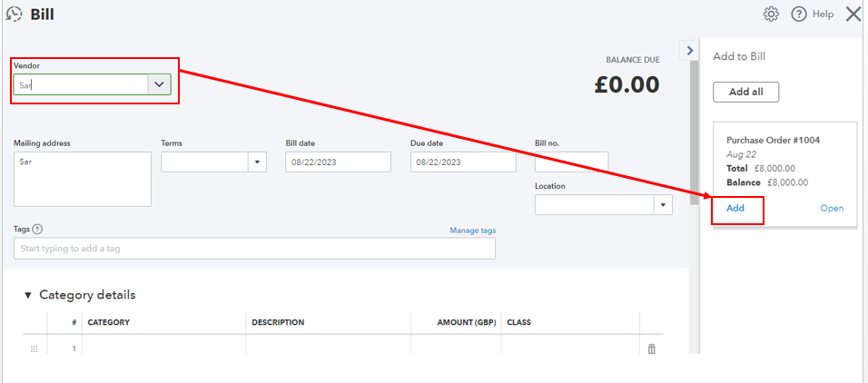Collapse the Category details section

(x=28, y=295)
